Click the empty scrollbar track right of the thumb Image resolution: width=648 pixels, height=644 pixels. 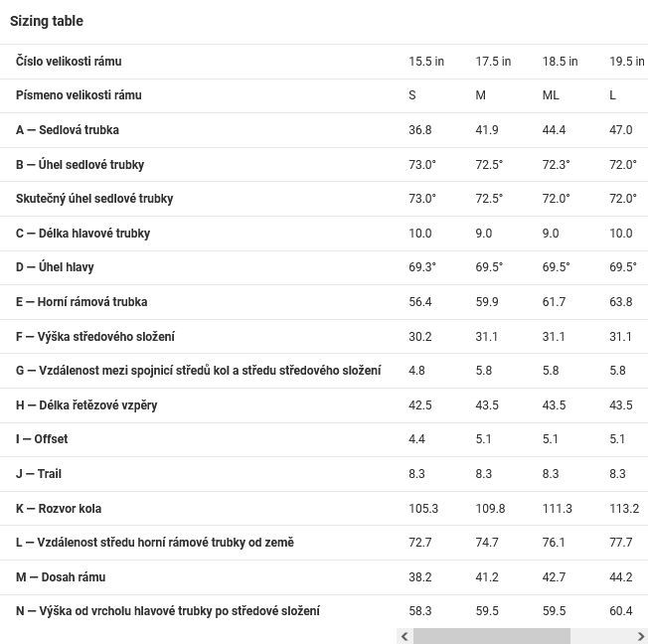602,636
